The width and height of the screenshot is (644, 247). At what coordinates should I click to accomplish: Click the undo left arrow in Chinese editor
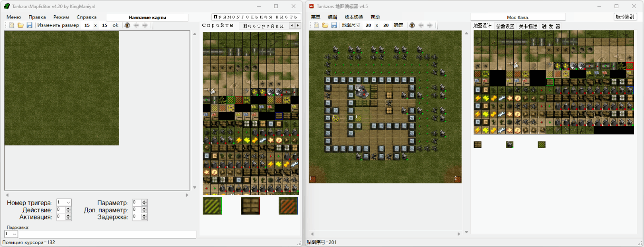[x=421, y=25]
